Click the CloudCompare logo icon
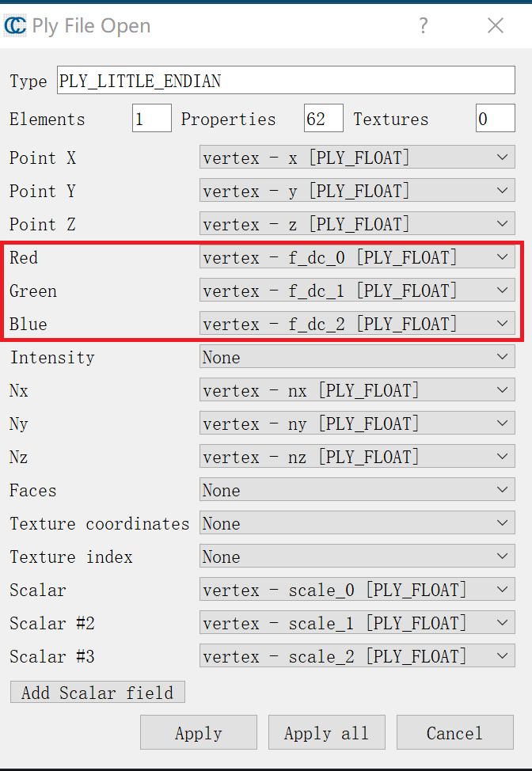Image resolution: width=532 pixels, height=771 pixels. 17,25
